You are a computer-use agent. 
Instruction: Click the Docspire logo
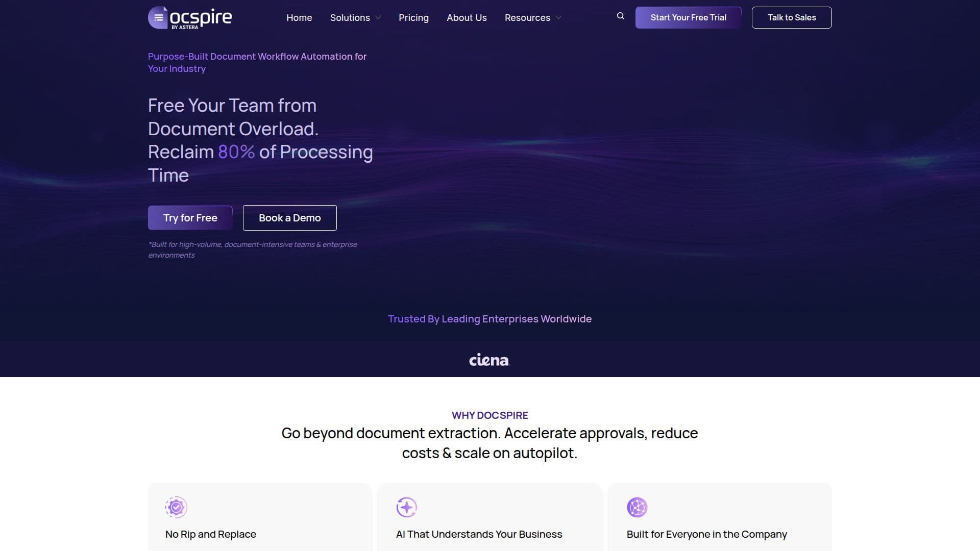click(190, 18)
